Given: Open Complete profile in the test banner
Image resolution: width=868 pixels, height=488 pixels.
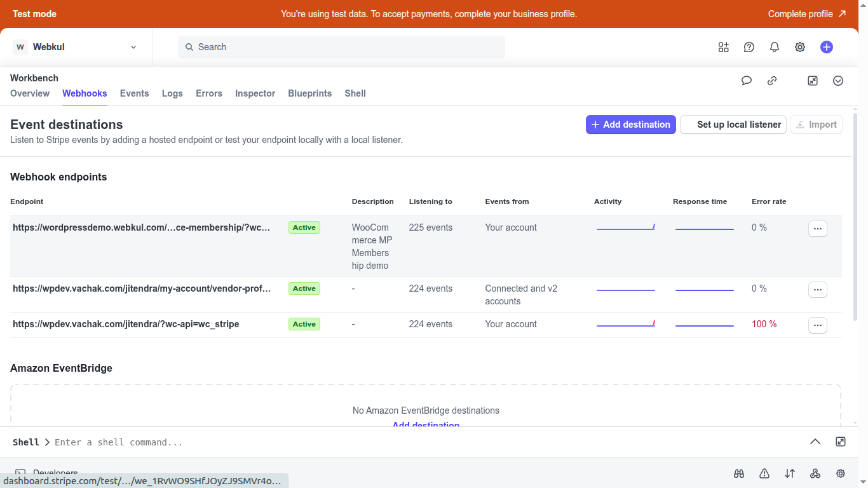Looking at the screenshot, I should click(801, 13).
